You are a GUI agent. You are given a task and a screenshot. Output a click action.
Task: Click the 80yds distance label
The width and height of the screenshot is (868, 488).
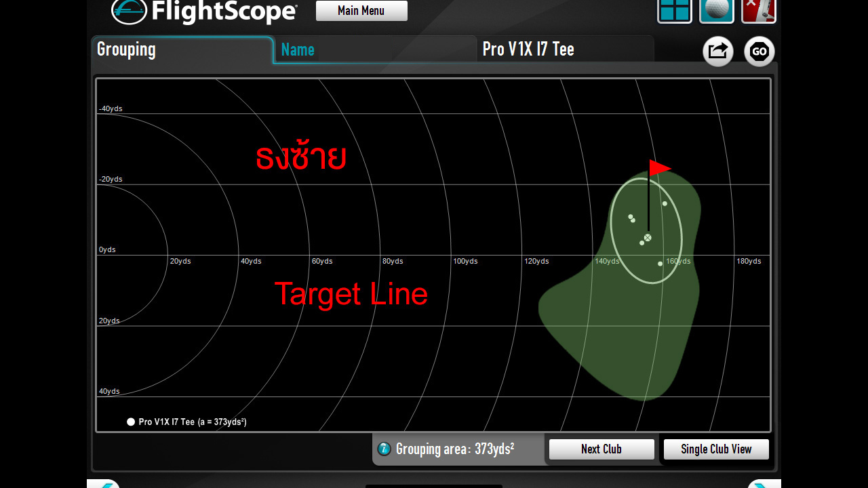coord(393,261)
